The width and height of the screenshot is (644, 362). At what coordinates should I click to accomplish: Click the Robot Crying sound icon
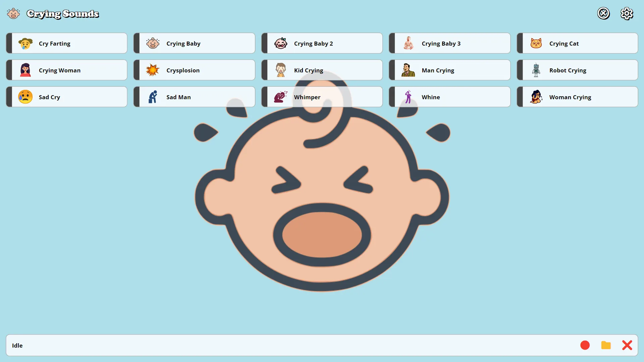click(537, 70)
